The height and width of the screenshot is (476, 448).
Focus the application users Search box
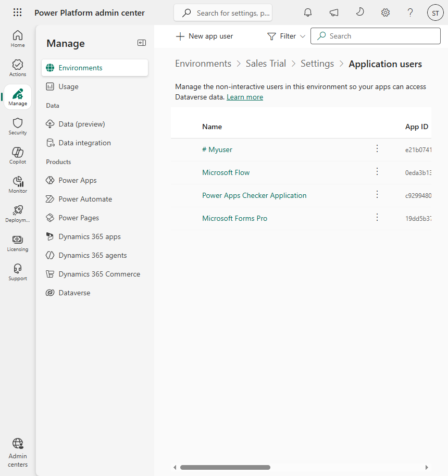376,36
